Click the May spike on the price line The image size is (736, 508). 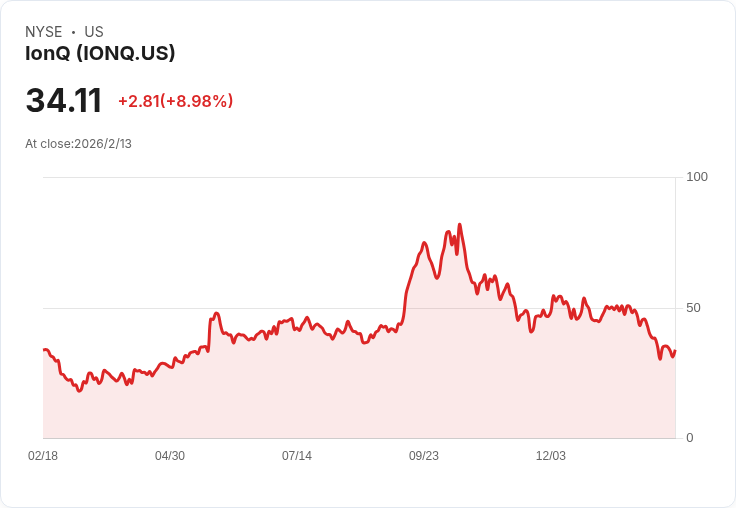click(x=216, y=314)
